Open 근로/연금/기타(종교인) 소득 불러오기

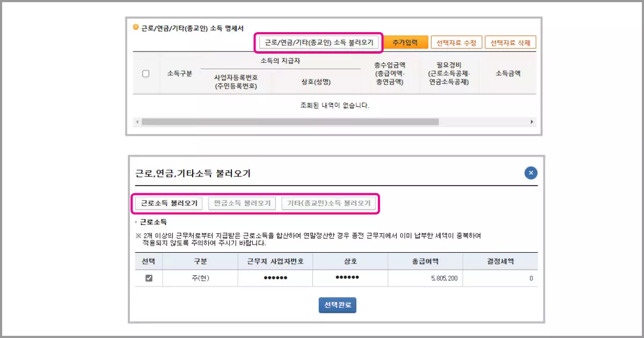(x=319, y=42)
